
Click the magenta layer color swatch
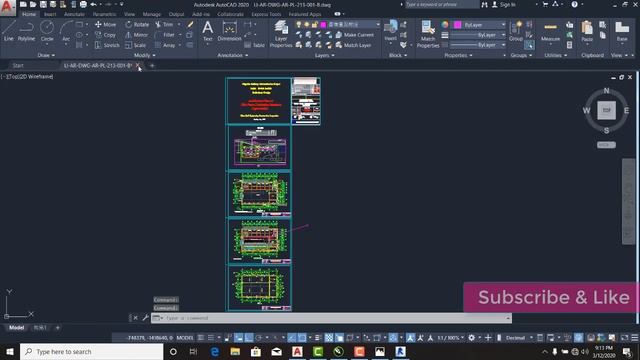324,24
